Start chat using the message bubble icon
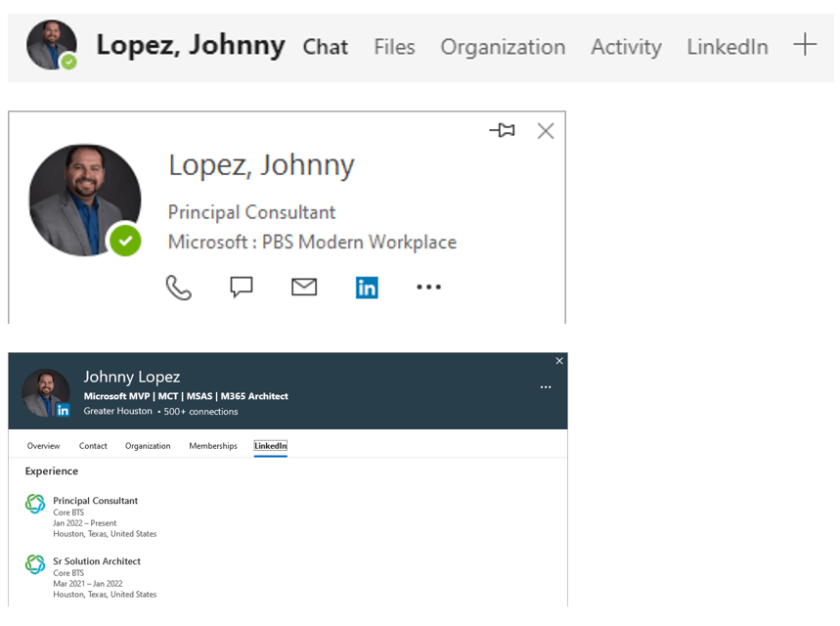 (x=242, y=288)
